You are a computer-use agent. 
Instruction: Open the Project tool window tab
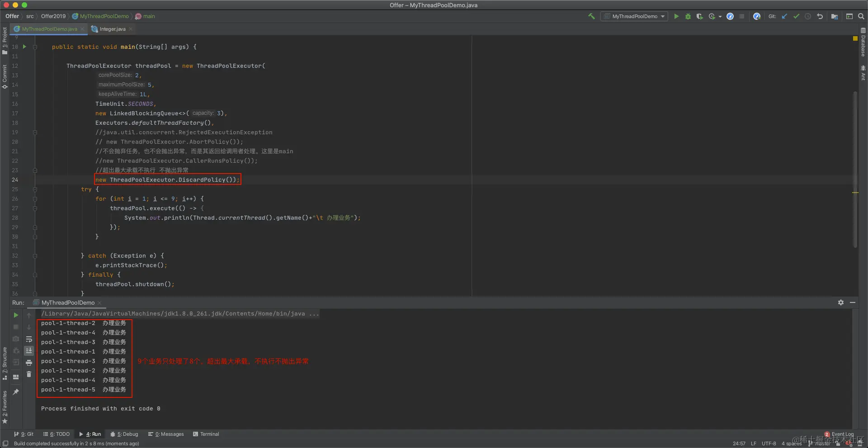tap(5, 40)
